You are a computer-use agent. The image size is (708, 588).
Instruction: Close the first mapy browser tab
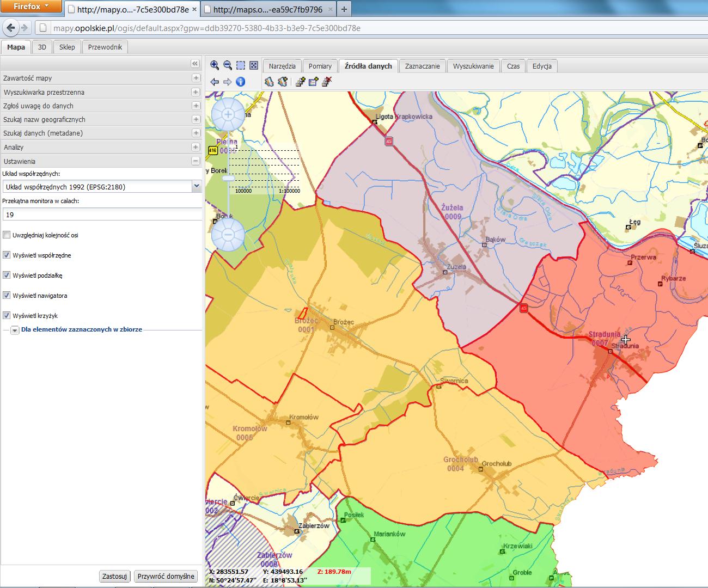[194, 9]
